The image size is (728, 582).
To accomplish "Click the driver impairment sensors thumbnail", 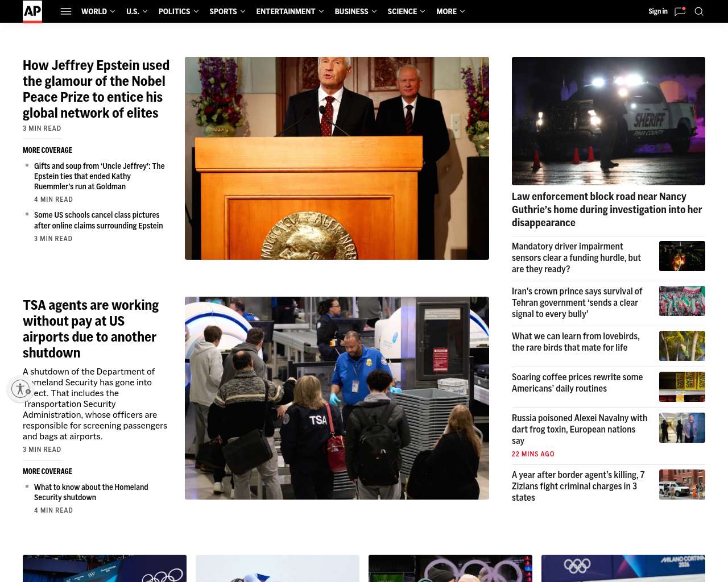I will coord(682,256).
